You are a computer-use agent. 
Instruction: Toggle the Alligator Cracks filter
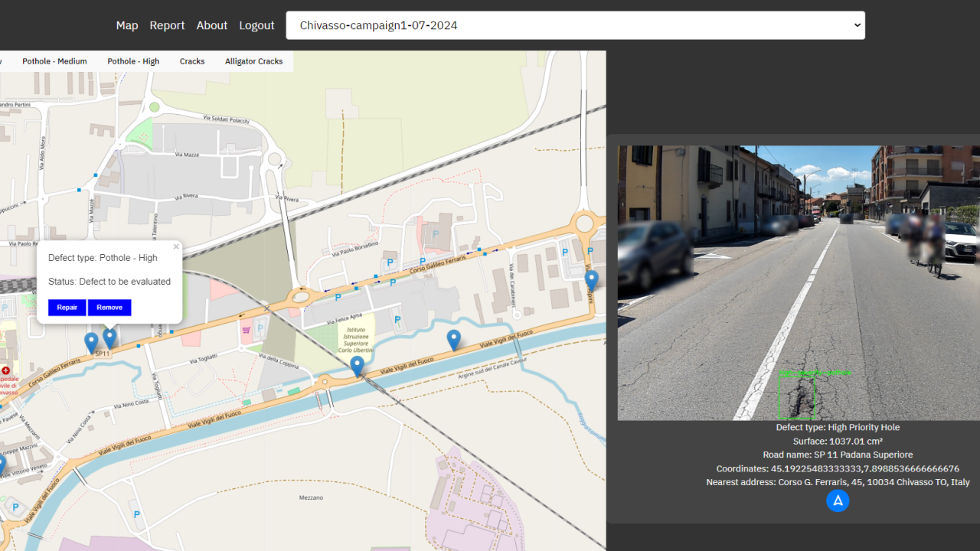coord(253,61)
